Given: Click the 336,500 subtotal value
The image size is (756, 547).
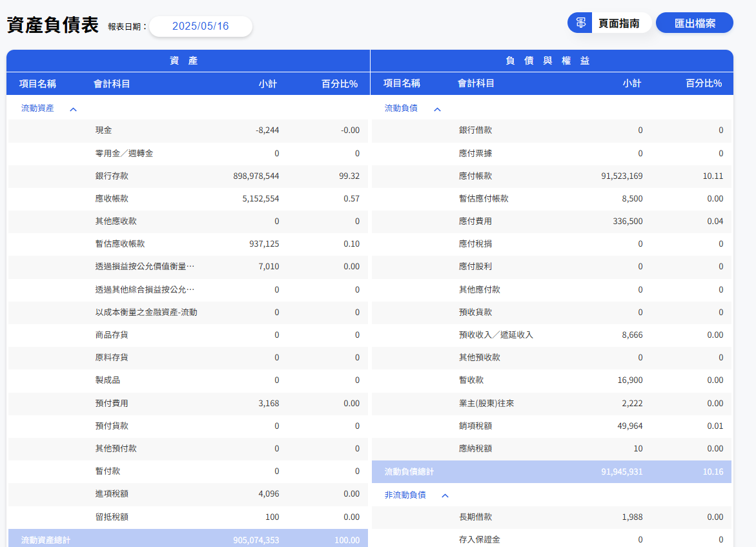Looking at the screenshot, I should pyautogui.click(x=628, y=222).
